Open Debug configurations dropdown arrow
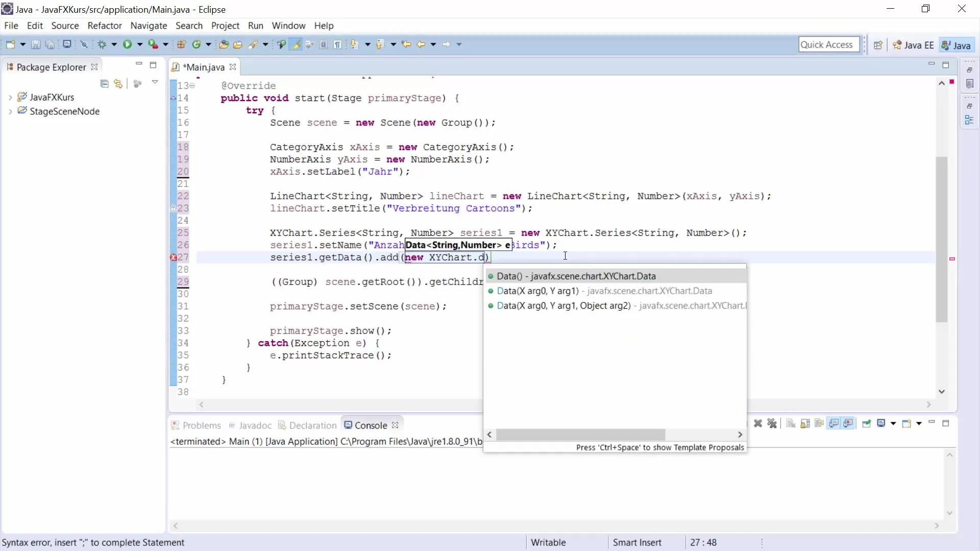 [114, 44]
